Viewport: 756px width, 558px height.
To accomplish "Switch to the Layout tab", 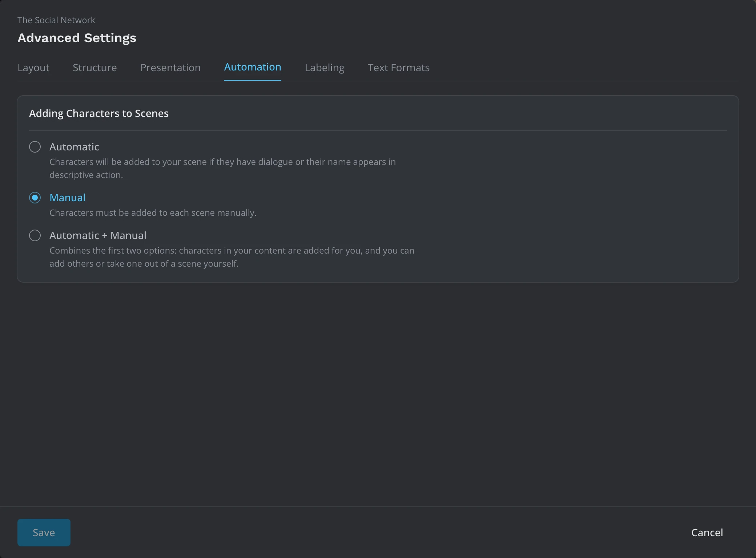I will [x=33, y=68].
